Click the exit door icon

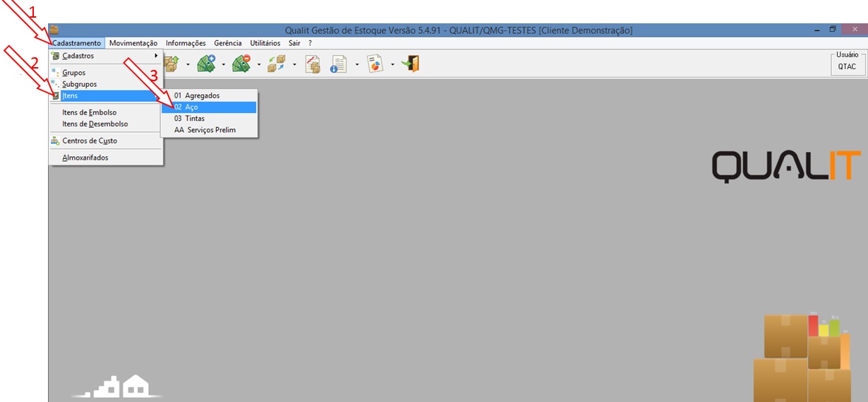(411, 64)
